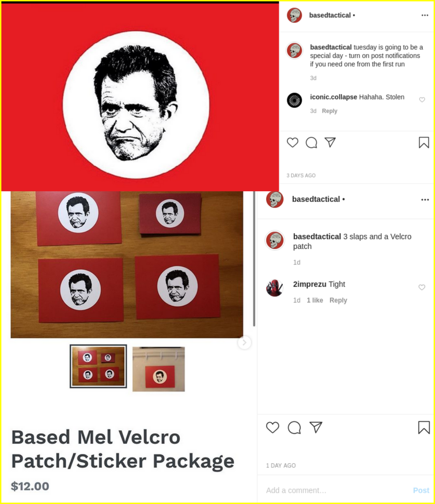The width and height of the screenshot is (435, 504).
Task: Open three-dots menu on bottom post
Action: pyautogui.click(x=425, y=200)
